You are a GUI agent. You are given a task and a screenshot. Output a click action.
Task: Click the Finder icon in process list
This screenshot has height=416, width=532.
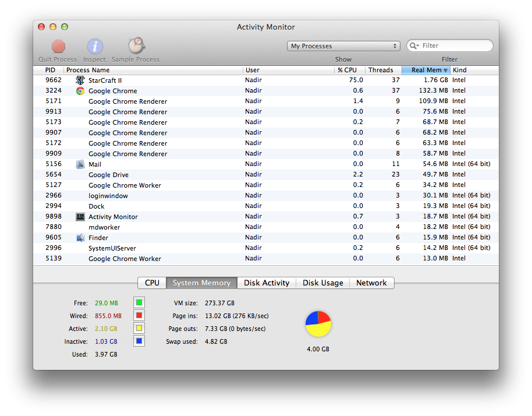(x=80, y=238)
